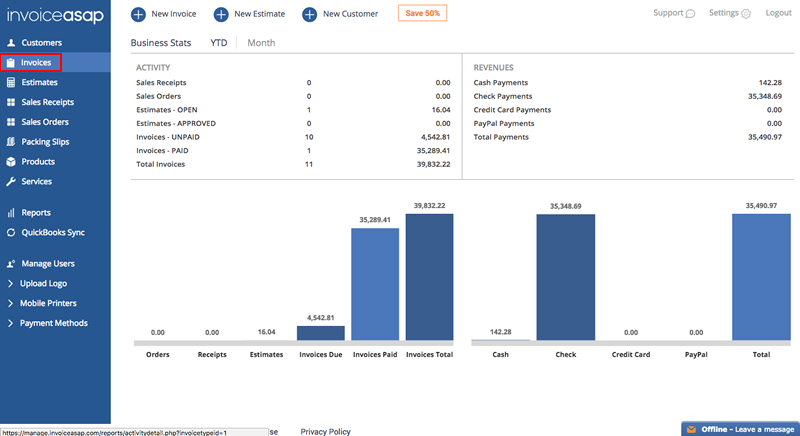The image size is (800, 436).
Task: Click the Reports bar chart icon
Action: (x=11, y=213)
